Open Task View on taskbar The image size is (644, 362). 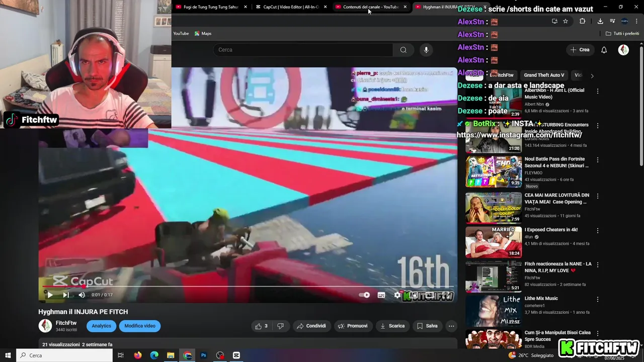(x=121, y=355)
